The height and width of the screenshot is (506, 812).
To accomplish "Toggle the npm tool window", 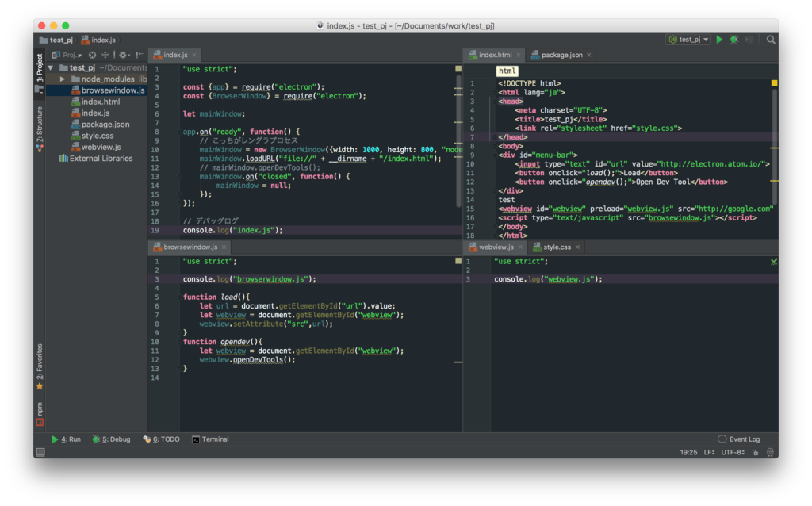I will coord(40,414).
